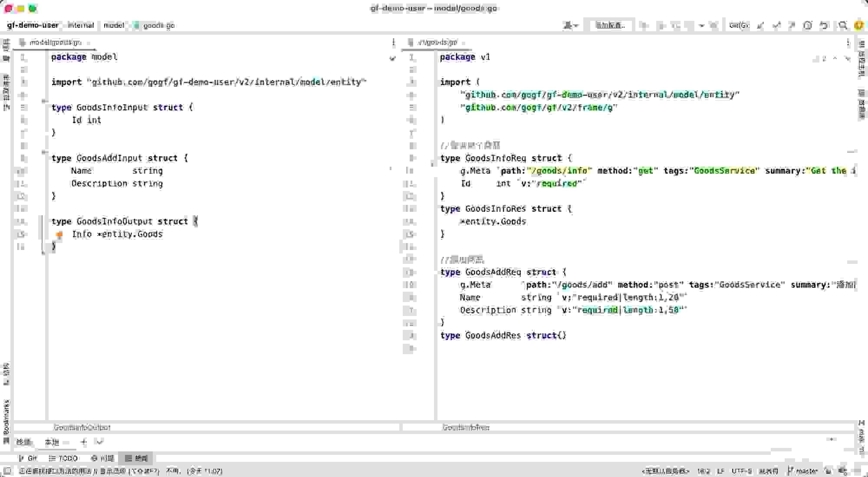Click the gf-demo-user breadcrumb
Image resolution: width=868 pixels, height=477 pixels.
tap(33, 25)
